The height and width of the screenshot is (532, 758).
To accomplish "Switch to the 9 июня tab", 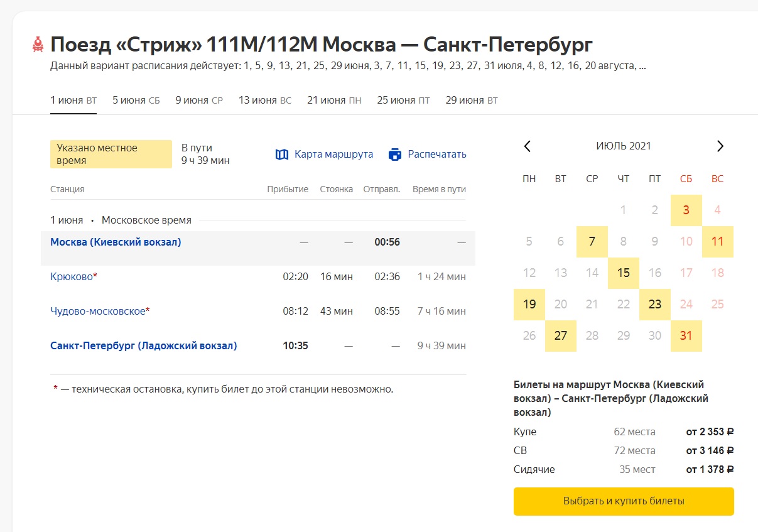I will pyautogui.click(x=199, y=100).
